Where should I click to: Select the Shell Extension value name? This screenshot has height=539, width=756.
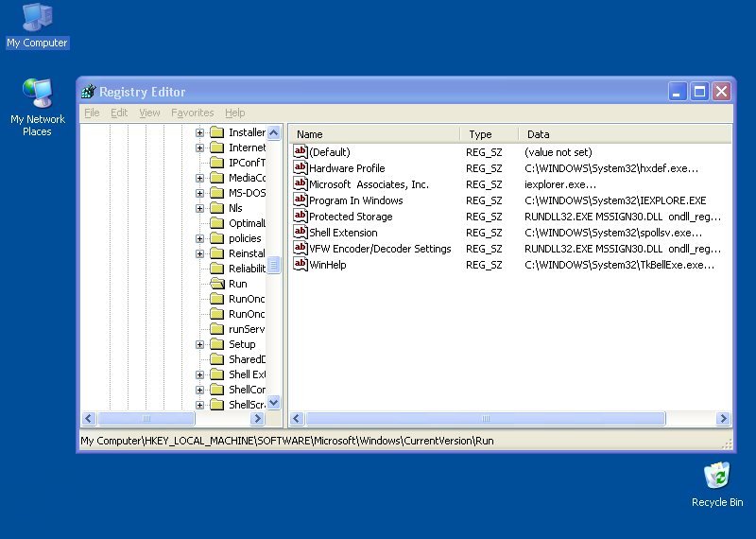(343, 233)
